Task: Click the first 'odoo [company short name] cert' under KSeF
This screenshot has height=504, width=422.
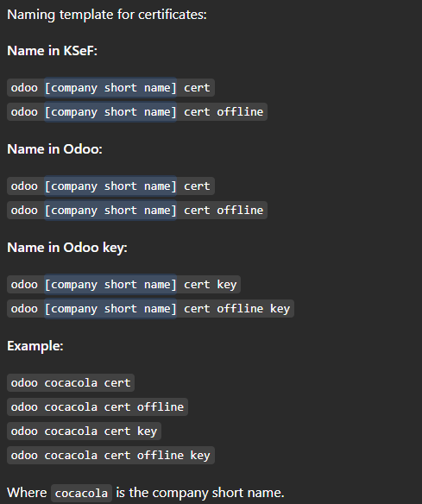Action: pyautogui.click(x=110, y=88)
